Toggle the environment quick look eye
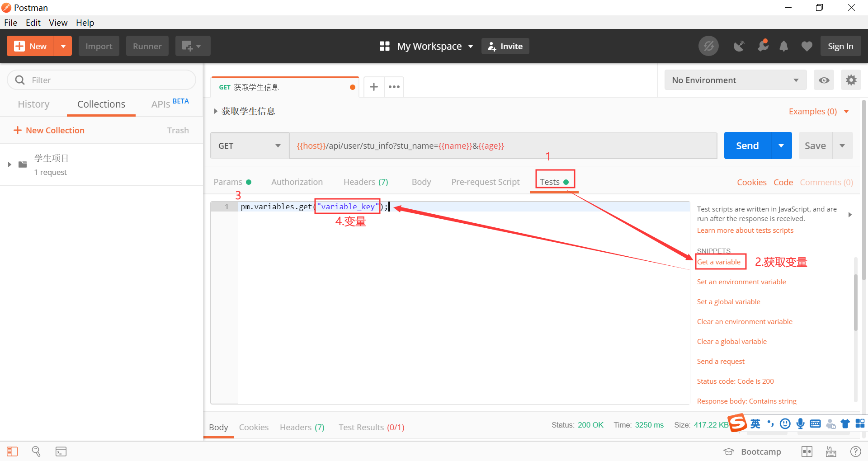The height and width of the screenshot is (461, 868). point(824,80)
